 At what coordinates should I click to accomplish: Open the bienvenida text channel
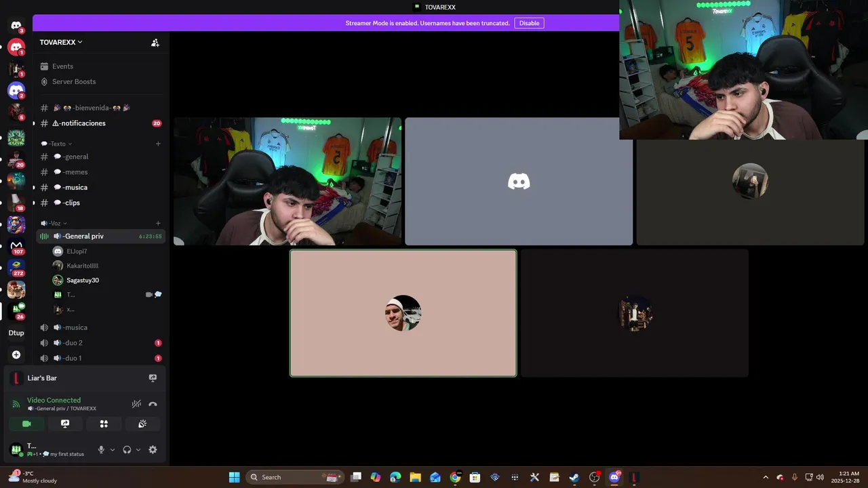pos(100,108)
